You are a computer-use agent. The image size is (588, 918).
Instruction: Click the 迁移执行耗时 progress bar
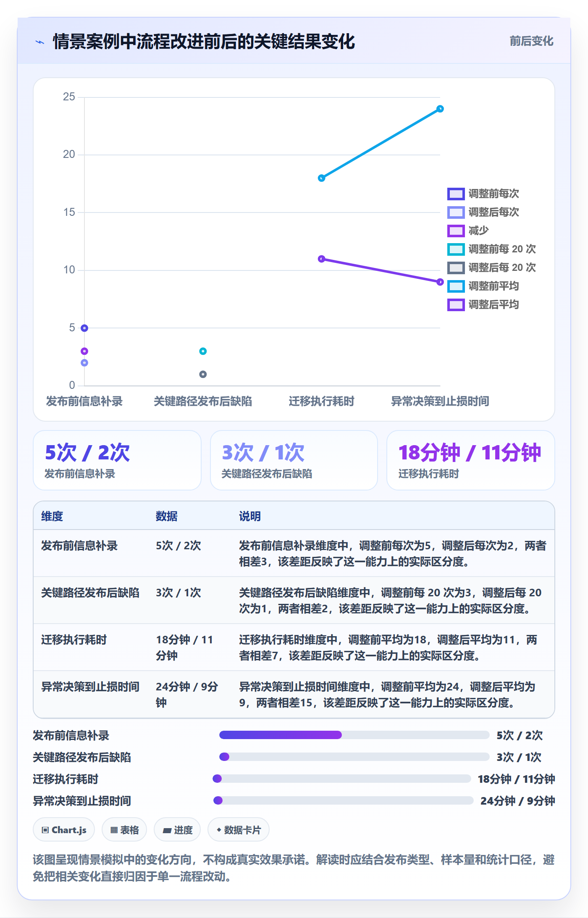tap(342, 779)
